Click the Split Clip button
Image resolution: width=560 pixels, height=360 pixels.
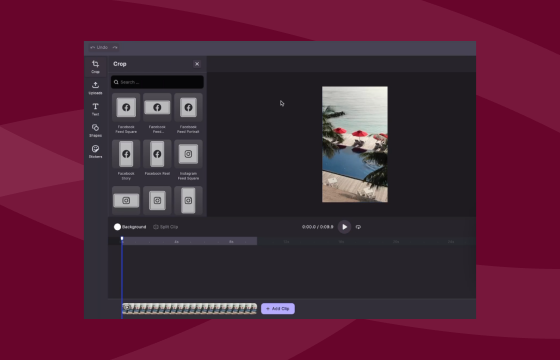165,227
